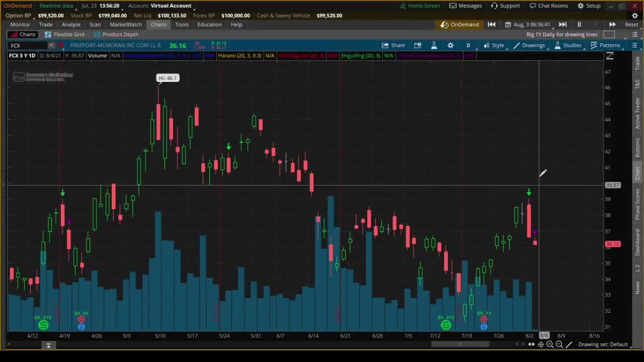Select the drawing line tool at bottom
Screen dimensions: 644x362
tap(569, 344)
